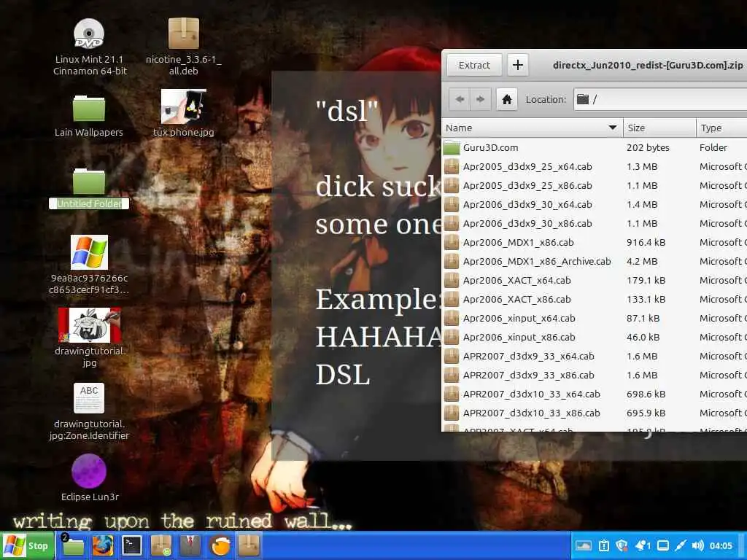Click the Extract button in archive manager

(473, 65)
